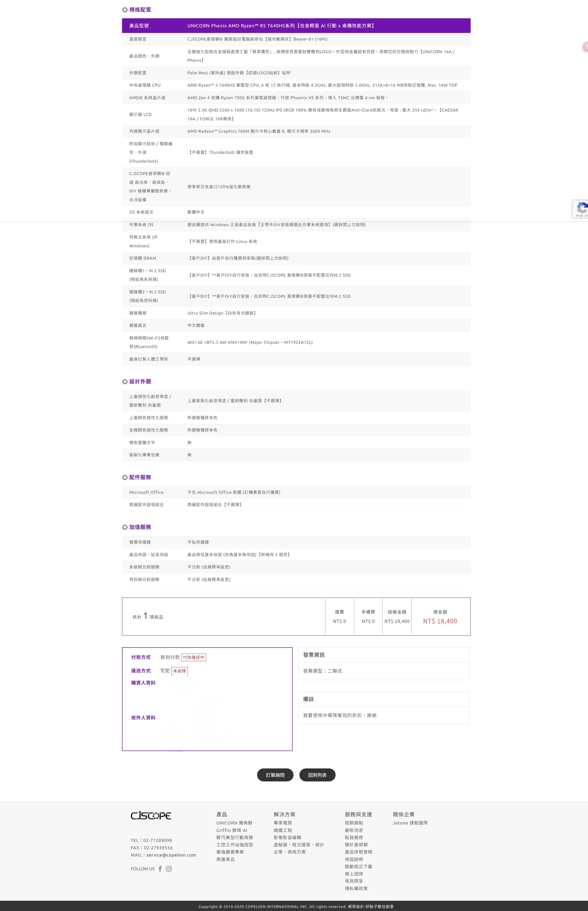Click the FAX：02-27939556 text
The height and width of the screenshot is (911, 588).
152,848
